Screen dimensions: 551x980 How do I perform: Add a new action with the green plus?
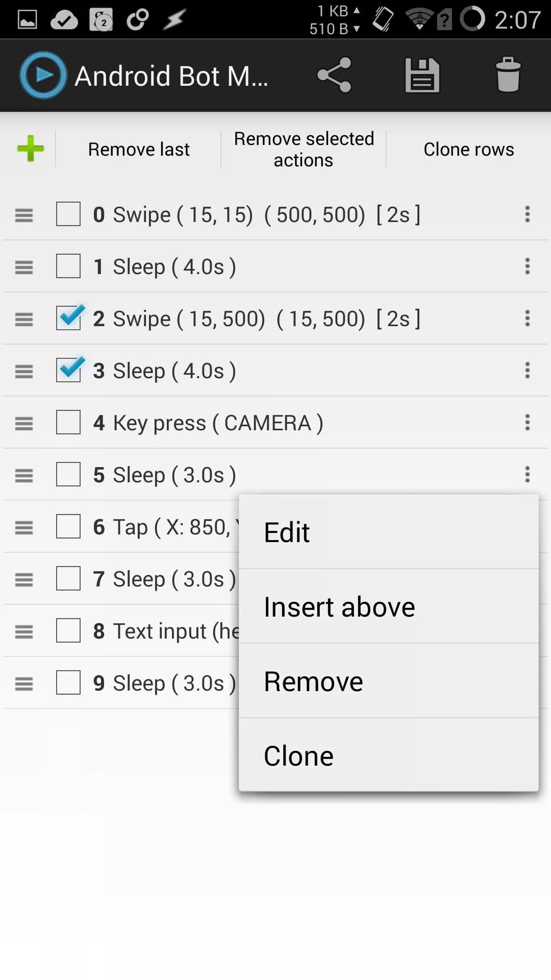pyautogui.click(x=31, y=149)
